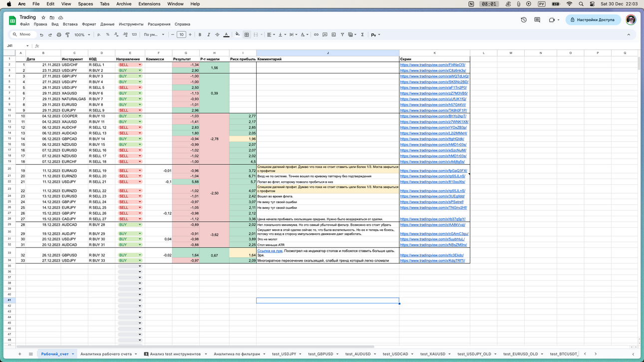Move the document with folder icon
Image resolution: width=644 pixels, height=362 pixels.
click(52, 17)
